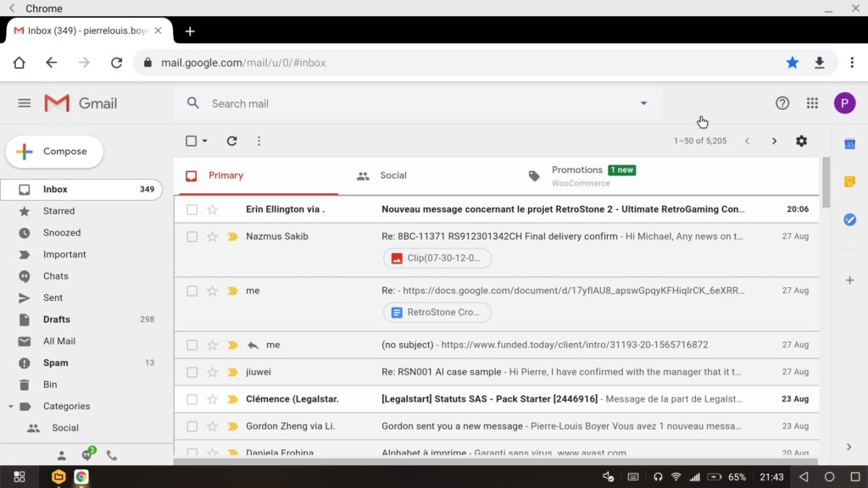Open the select-all dropdown arrow
Image resolution: width=868 pixels, height=488 pixels.
205,141
